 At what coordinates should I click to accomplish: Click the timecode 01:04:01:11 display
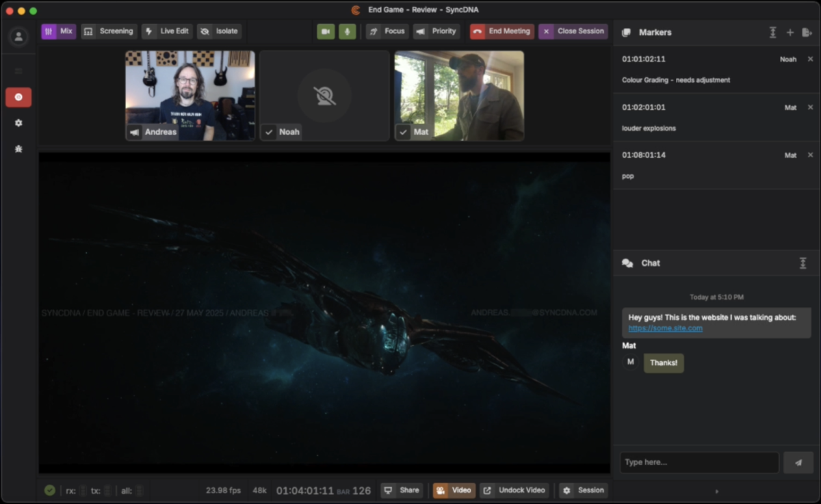pos(305,490)
